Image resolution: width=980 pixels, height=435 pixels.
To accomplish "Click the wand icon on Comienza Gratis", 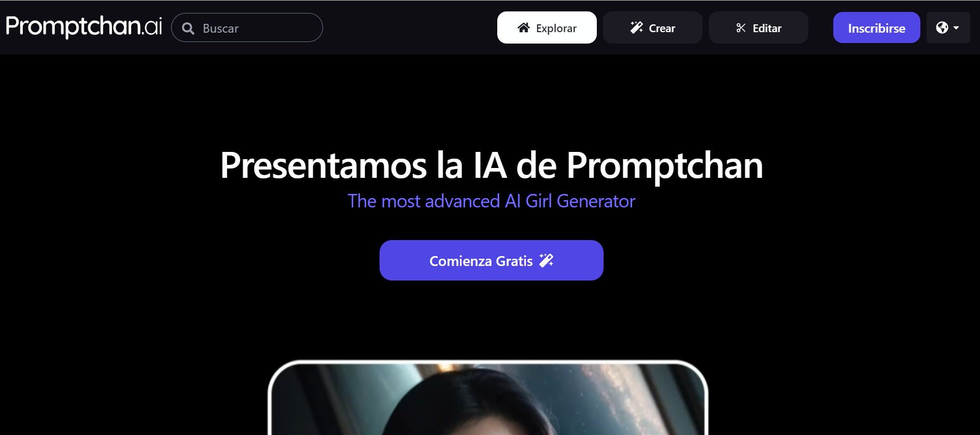I will tap(547, 260).
